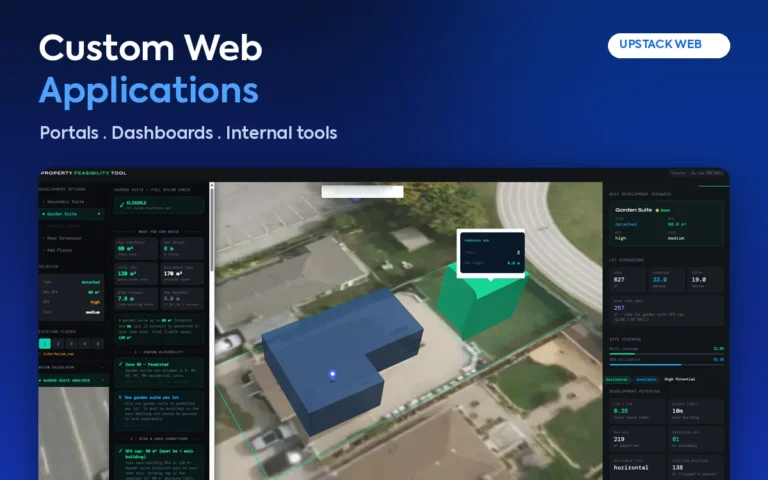Click the 10m height limit card
Image resolution: width=768 pixels, height=480 pixels.
pyautogui.click(x=696, y=411)
